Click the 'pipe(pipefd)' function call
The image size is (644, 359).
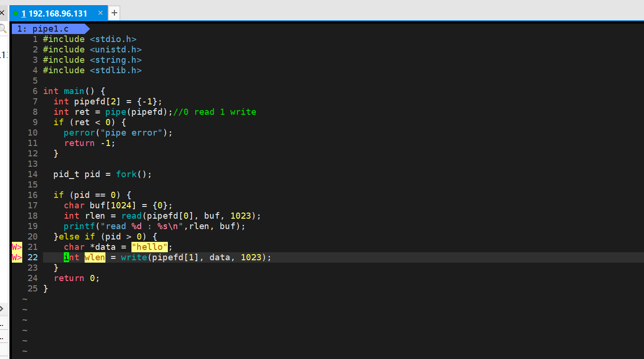[x=137, y=112]
